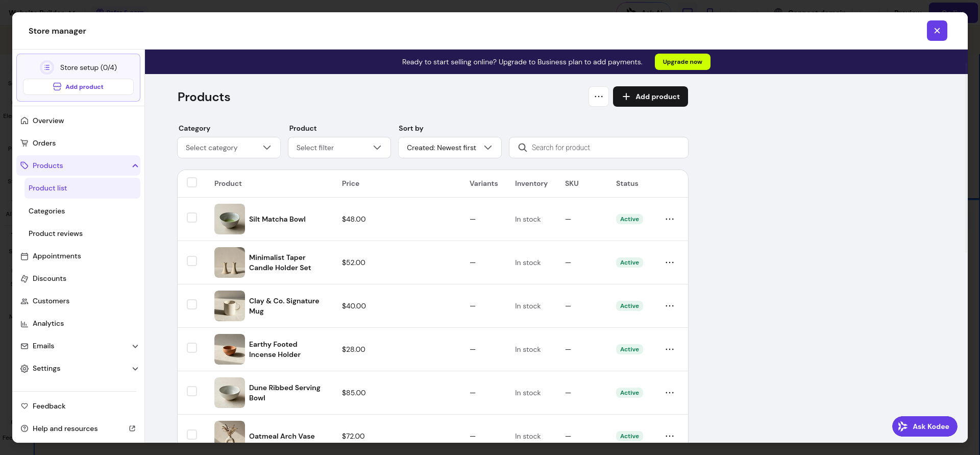Open more options for Oatmeal Arch Vase

click(670, 436)
